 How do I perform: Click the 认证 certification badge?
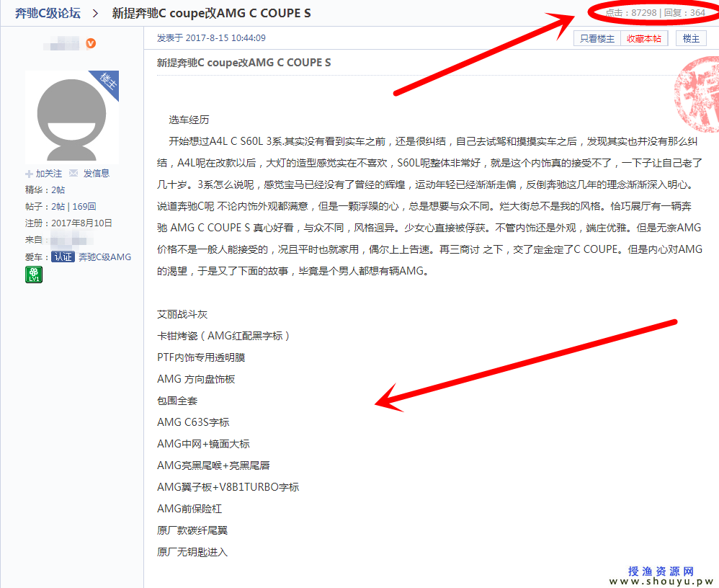point(63,257)
